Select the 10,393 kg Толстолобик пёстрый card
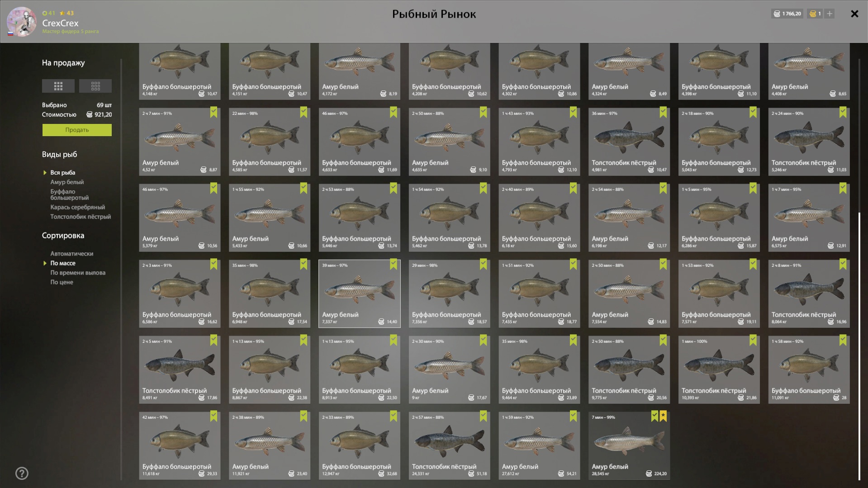Viewport: 868px width, 488px height. point(719,370)
